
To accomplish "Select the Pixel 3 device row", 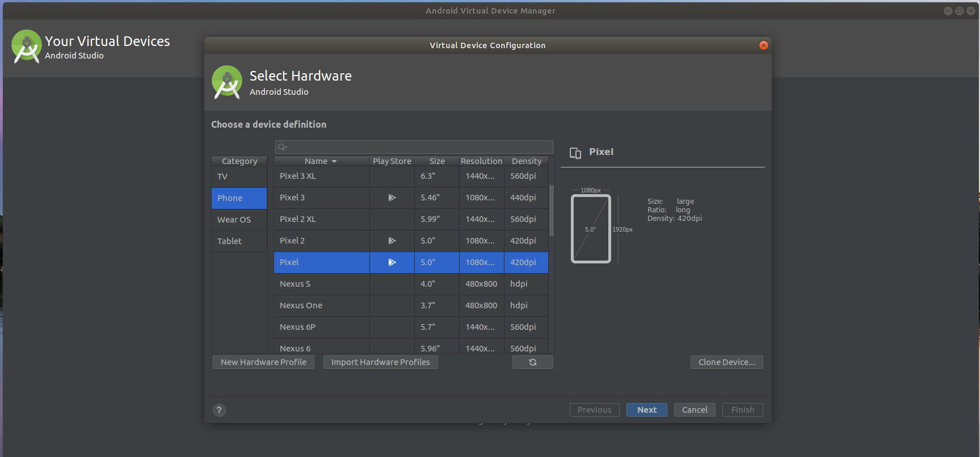I will 411,198.
